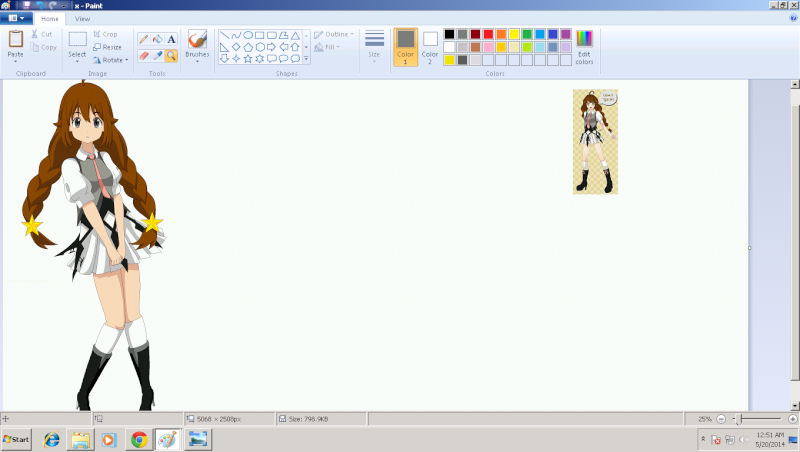Select the Magnifier tool
Screen dimensions: 800x452
pyautogui.click(x=171, y=55)
